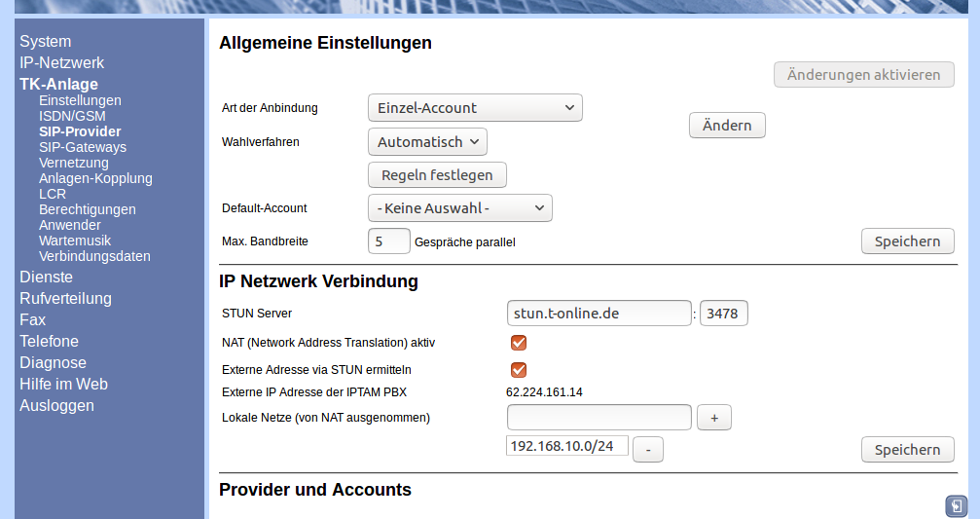Click the STUN Server hostname field

point(599,314)
